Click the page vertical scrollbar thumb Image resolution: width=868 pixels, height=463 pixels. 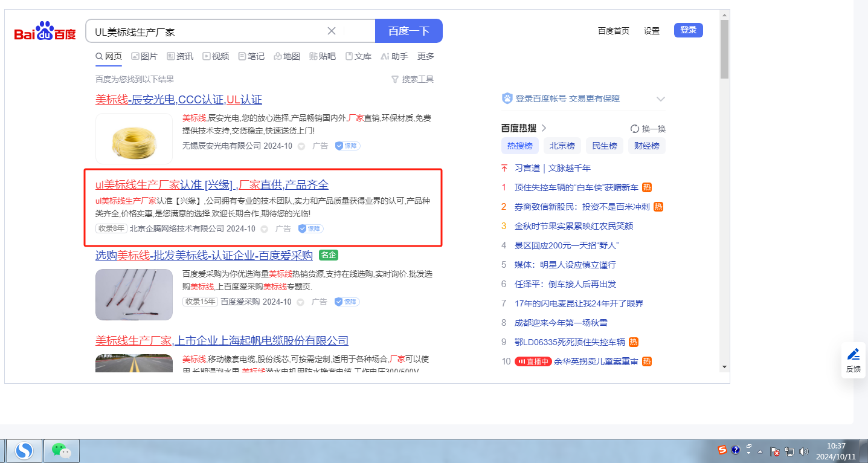724,48
